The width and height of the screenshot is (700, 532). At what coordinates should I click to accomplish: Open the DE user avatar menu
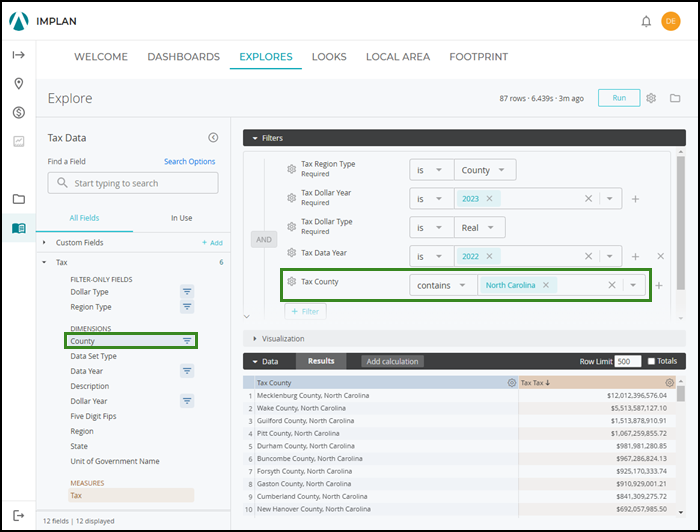(x=671, y=21)
